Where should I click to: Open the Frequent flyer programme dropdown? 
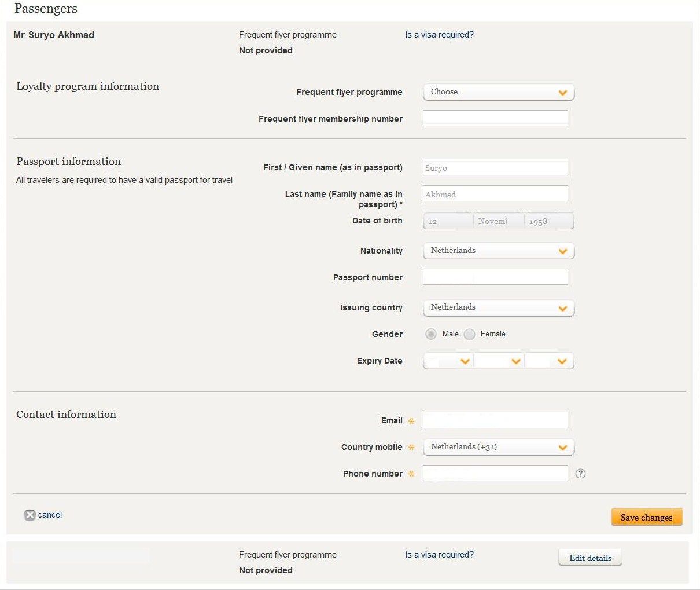[498, 92]
